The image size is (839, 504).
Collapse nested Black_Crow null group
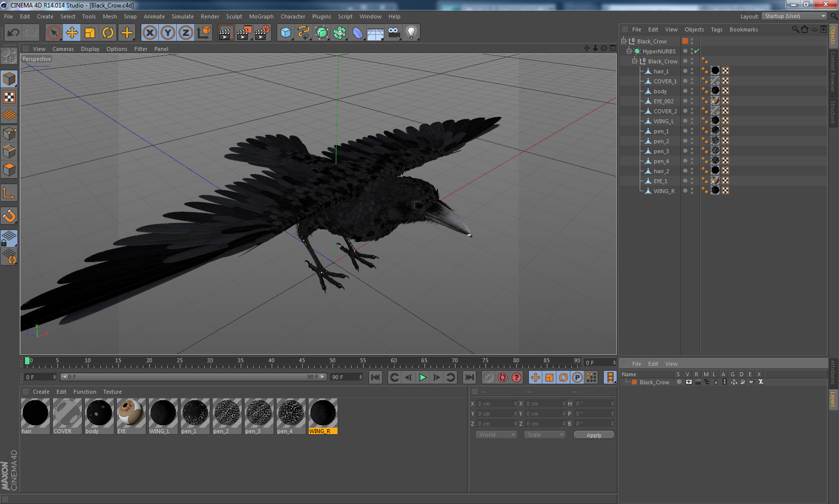[x=635, y=61]
